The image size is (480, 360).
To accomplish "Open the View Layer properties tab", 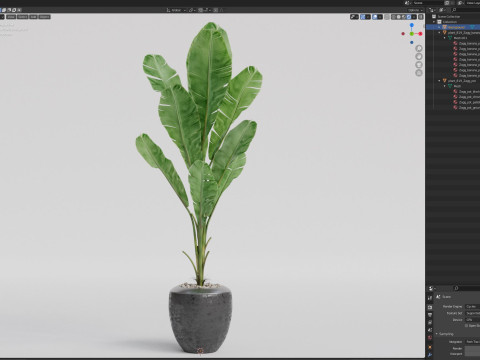I will [430, 322].
